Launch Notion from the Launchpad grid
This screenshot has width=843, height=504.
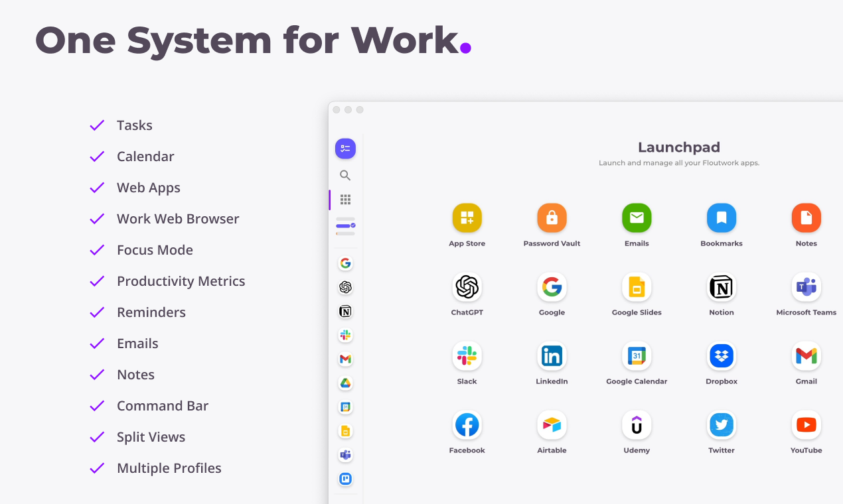click(x=722, y=287)
